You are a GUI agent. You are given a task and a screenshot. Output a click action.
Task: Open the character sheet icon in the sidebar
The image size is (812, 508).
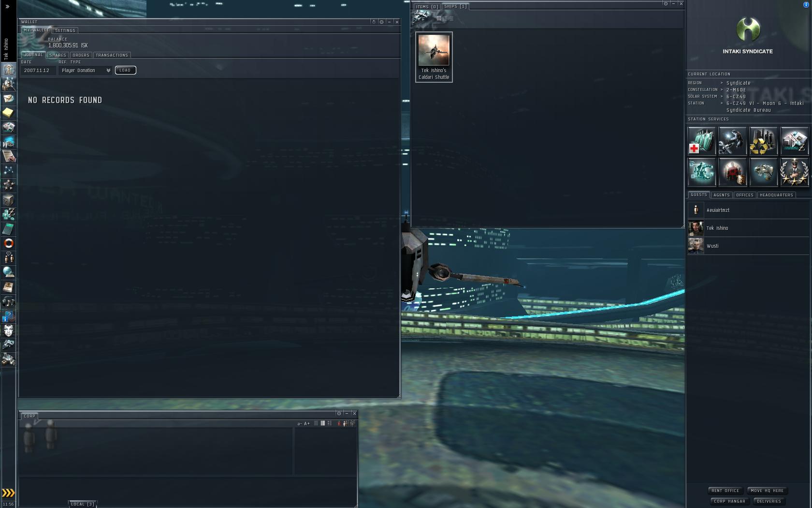(9, 69)
